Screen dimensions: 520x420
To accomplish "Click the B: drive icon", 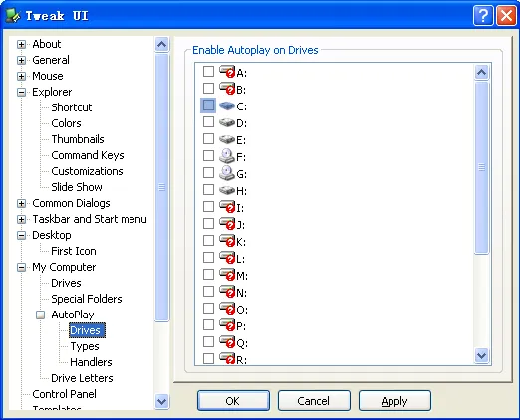I will 227,89.
